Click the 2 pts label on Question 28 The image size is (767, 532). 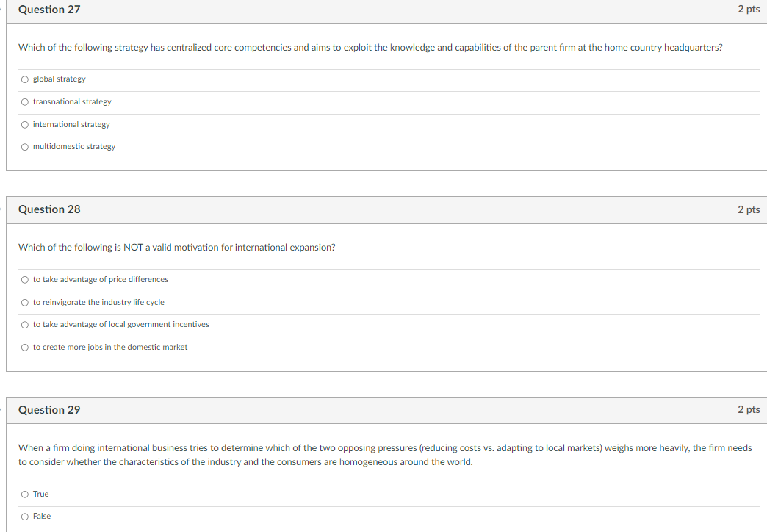point(749,209)
